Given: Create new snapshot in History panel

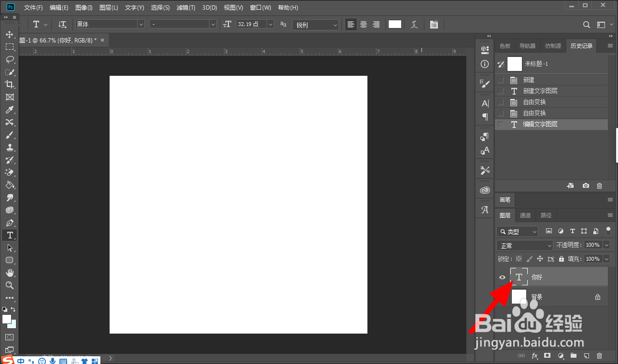Looking at the screenshot, I should point(586,185).
